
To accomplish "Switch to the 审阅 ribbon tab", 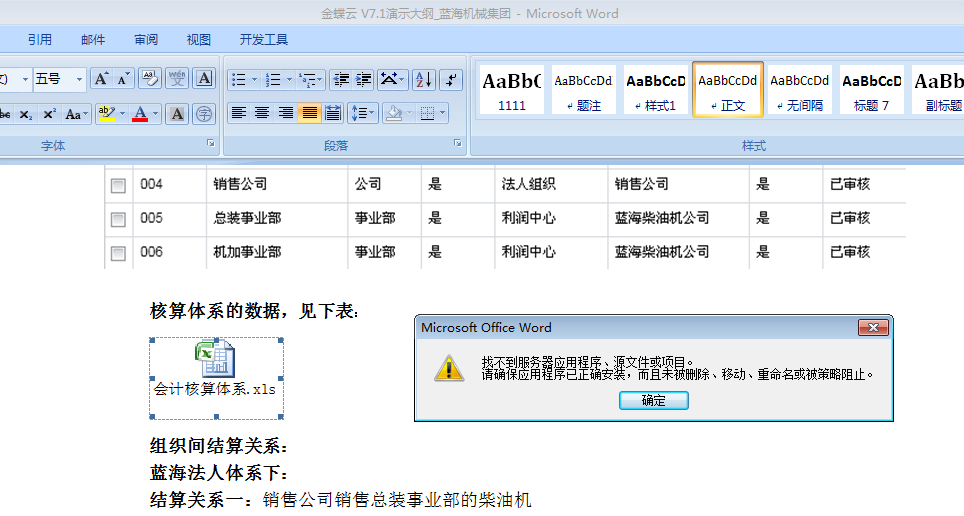I will pyautogui.click(x=146, y=40).
